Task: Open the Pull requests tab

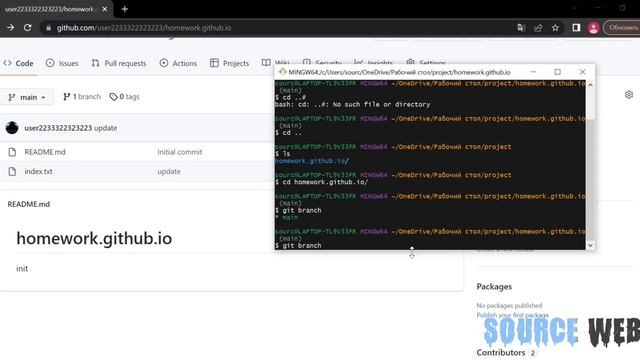Action: 119,63
